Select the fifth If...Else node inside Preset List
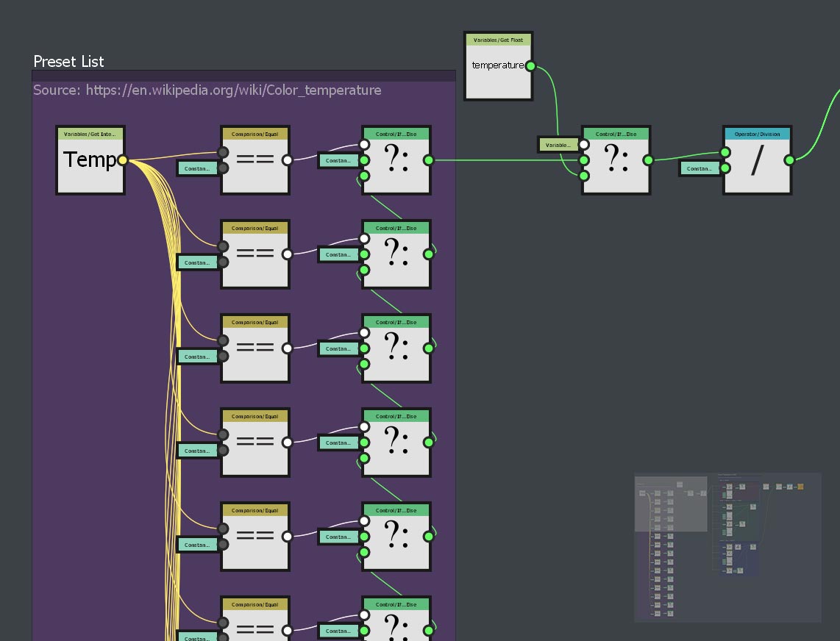The image size is (840, 641). point(396,537)
